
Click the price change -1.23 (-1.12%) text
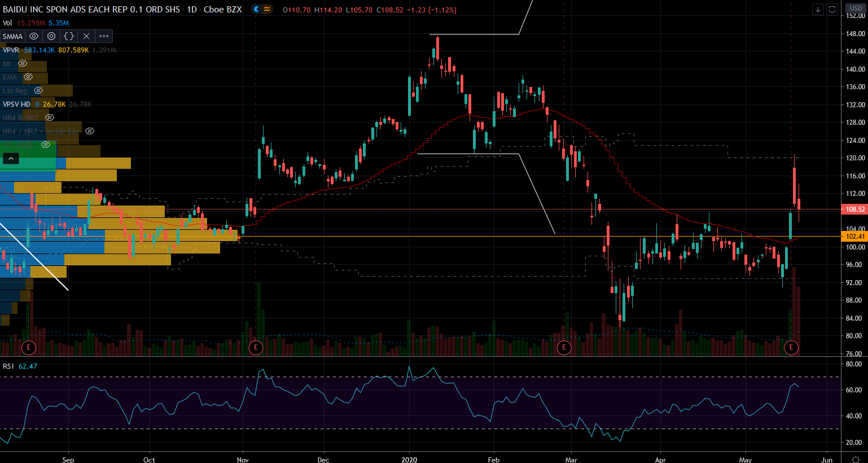pyautogui.click(x=432, y=10)
